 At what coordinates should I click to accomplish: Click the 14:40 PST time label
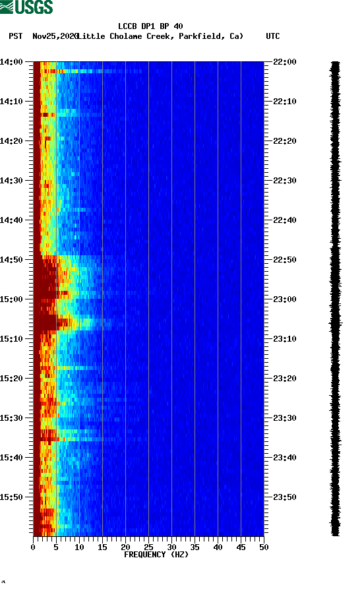[11, 220]
